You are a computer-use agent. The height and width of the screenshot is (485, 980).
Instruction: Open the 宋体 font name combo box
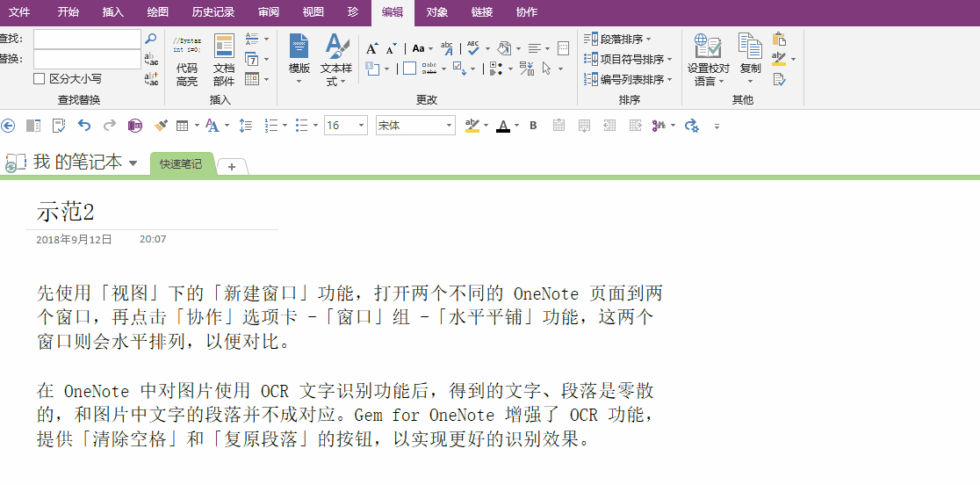point(415,126)
